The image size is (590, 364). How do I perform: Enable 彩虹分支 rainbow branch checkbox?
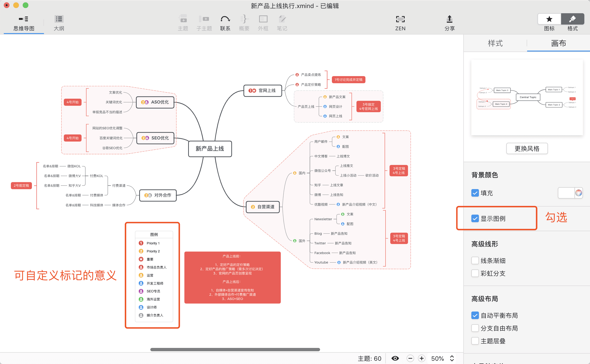pyautogui.click(x=475, y=273)
